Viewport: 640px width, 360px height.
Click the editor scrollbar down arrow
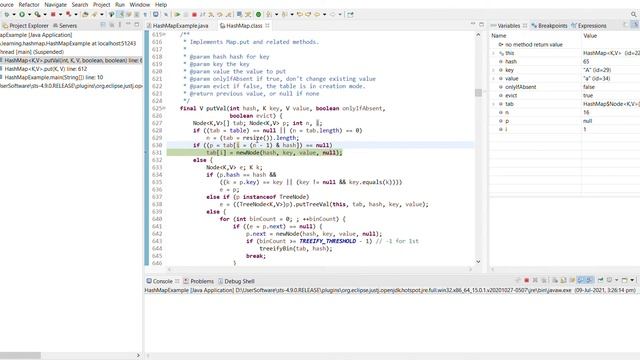tap(478, 262)
